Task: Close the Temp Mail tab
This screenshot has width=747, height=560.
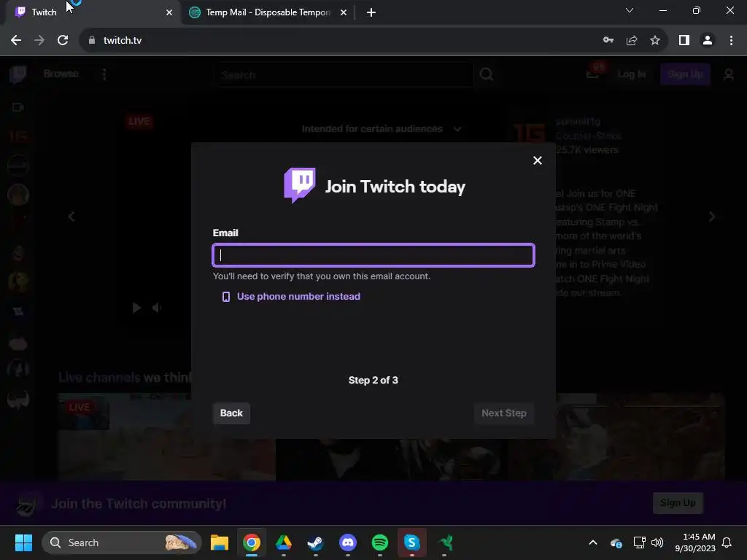Action: coord(344,12)
